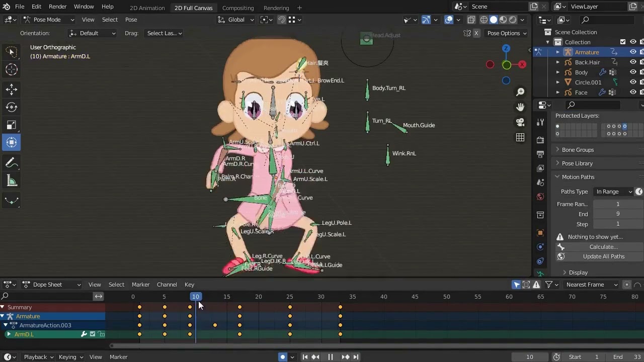Hide Armature using its eye icon
This screenshot has width=644, height=362.
tap(633, 52)
